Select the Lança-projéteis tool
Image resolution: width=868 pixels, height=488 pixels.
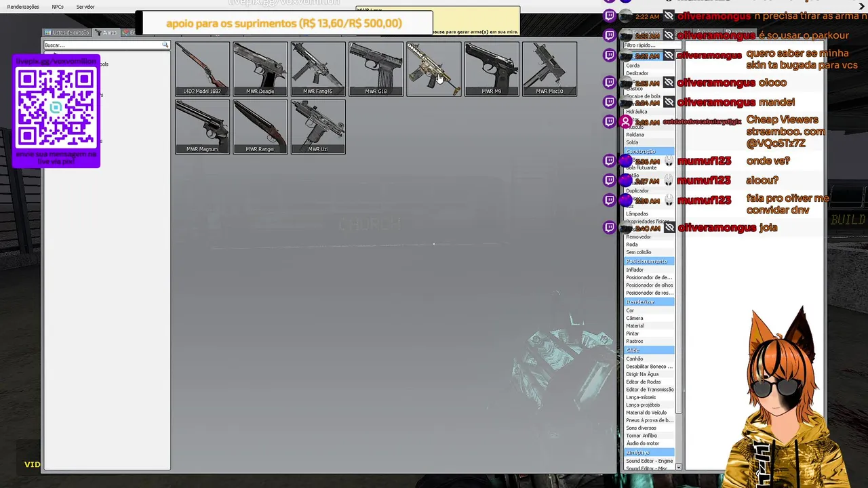[x=649, y=405]
